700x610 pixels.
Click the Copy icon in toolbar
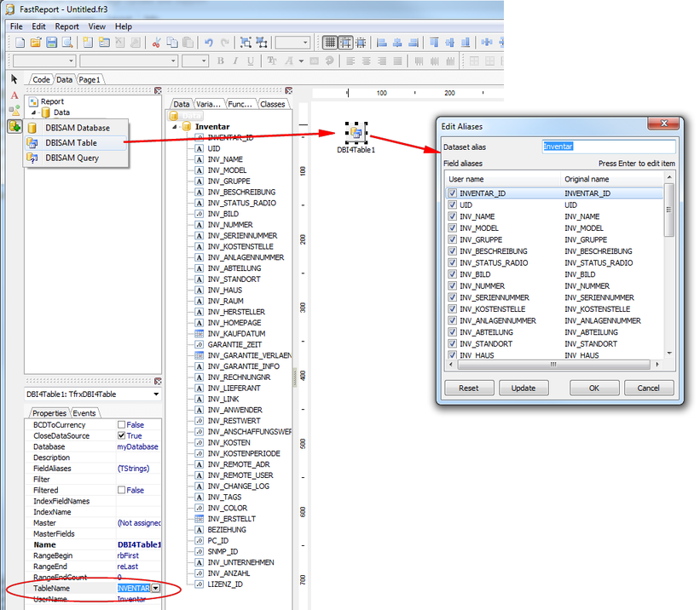point(172,43)
